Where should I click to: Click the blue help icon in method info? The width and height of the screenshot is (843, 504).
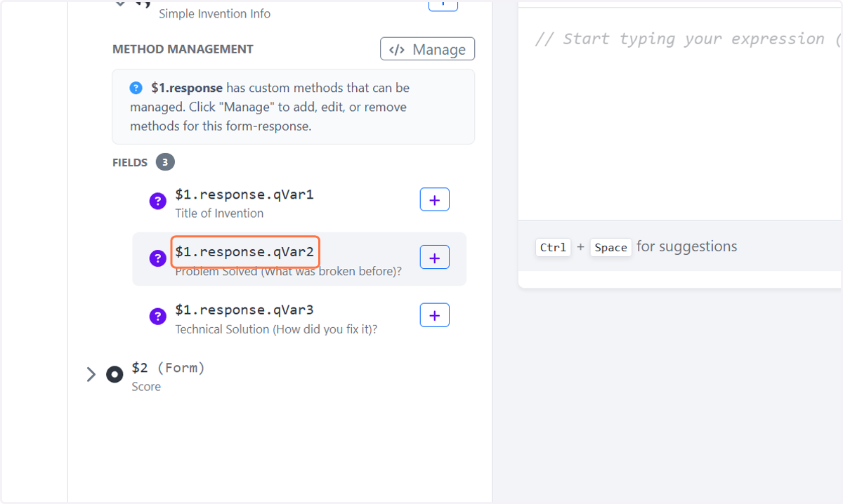point(136,88)
